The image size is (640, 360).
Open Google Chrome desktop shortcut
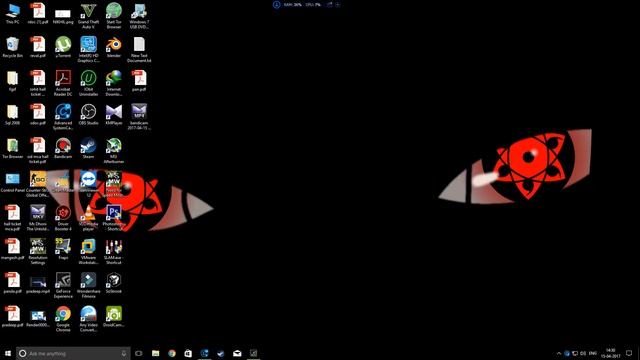(63, 320)
